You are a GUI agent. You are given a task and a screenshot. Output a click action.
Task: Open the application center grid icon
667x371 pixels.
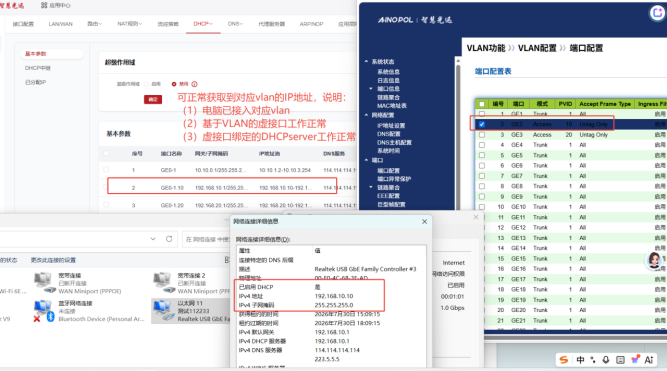[44, 6]
